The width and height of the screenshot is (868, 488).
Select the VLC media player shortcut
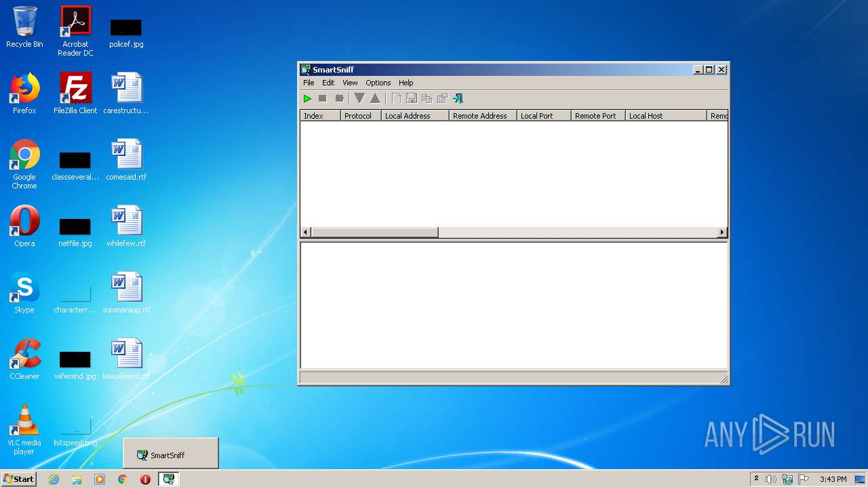coord(24,430)
